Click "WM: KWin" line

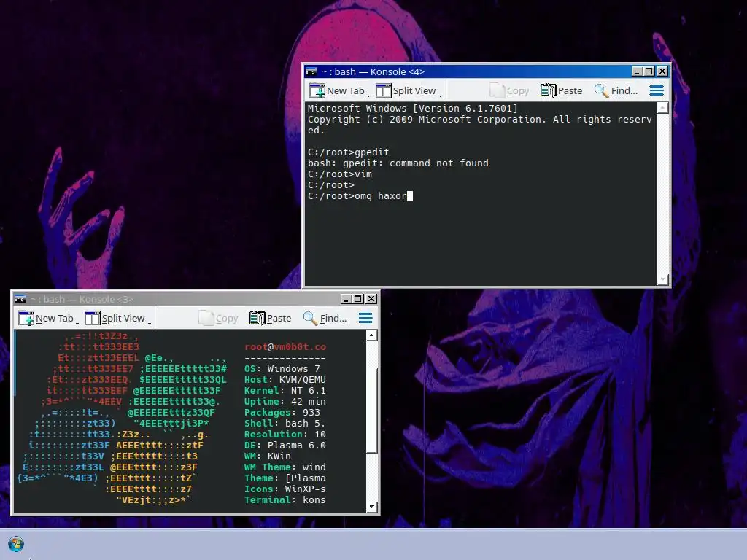click(267, 456)
